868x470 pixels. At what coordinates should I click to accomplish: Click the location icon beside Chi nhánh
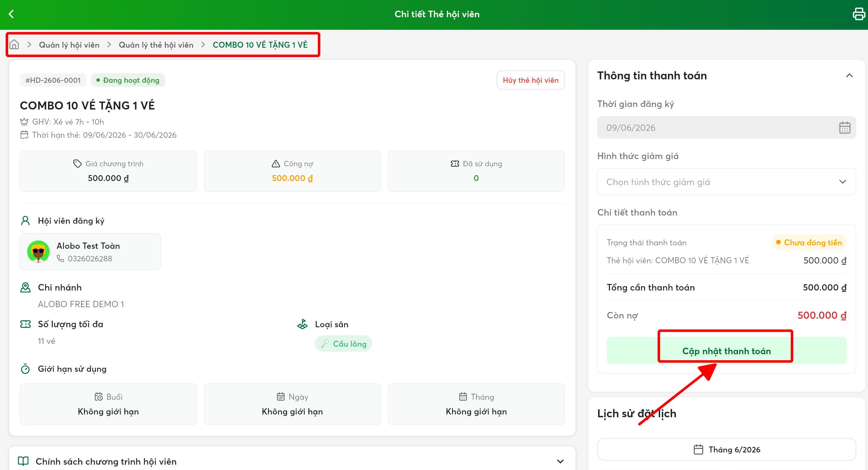tap(25, 287)
